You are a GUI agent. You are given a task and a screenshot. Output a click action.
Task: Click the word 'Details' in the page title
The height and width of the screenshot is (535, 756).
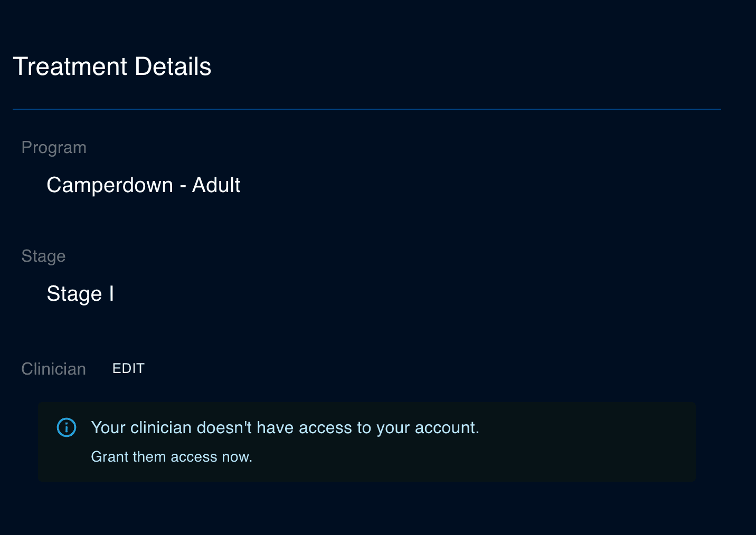click(173, 66)
